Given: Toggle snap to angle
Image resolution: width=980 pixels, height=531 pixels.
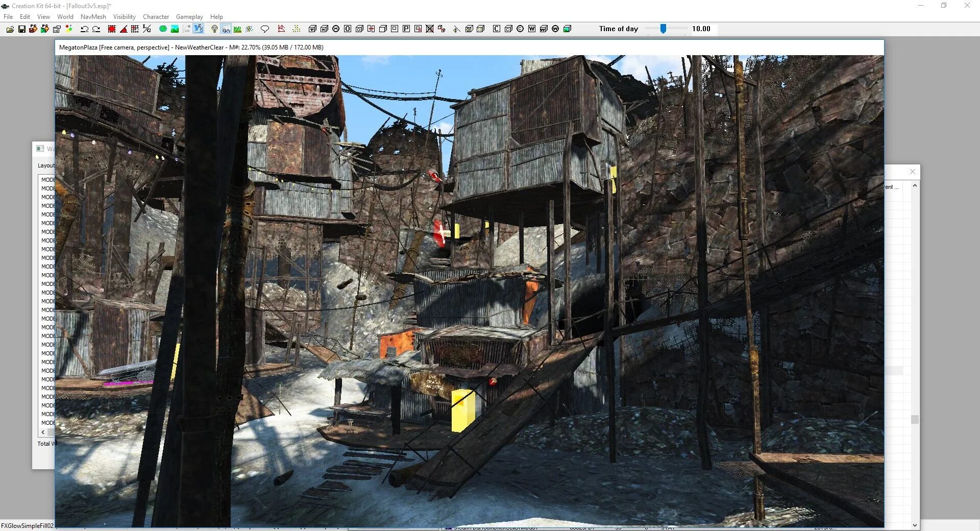Looking at the screenshot, I should click(125, 29).
